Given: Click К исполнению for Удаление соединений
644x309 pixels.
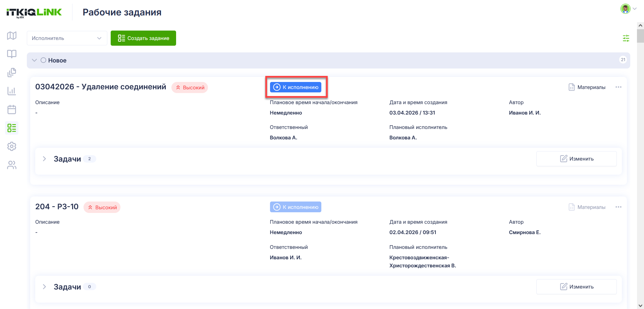Looking at the screenshot, I should click(x=296, y=87).
